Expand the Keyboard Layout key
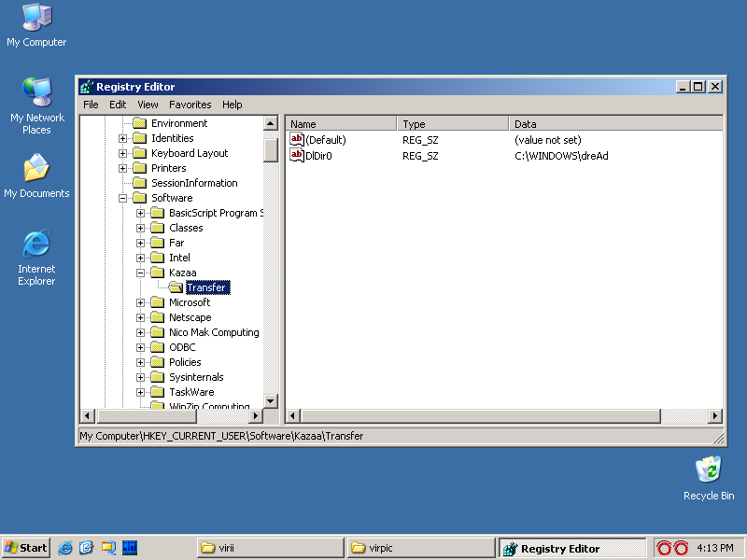 pos(122,153)
